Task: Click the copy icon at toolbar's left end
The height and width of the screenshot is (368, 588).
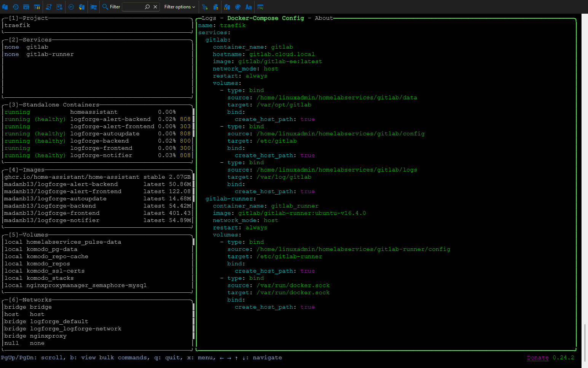Action: pos(5,7)
